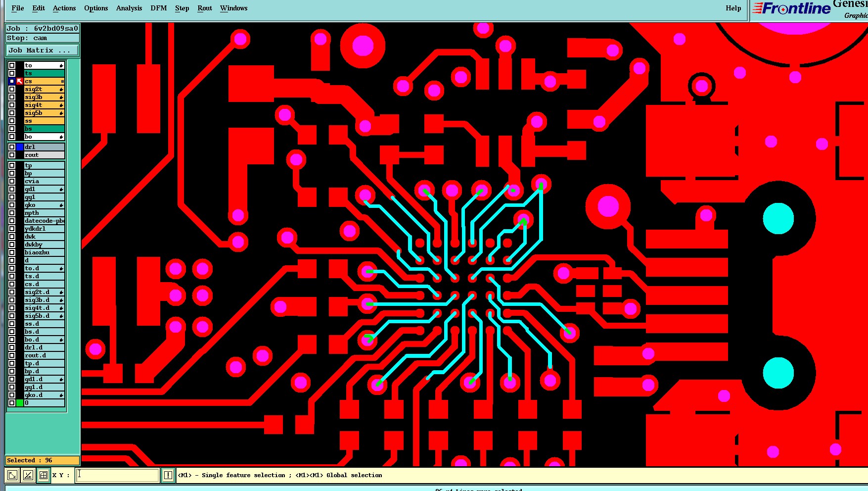Click the Job : 6v2bd09sa0 label
868x491 pixels.
pos(43,29)
